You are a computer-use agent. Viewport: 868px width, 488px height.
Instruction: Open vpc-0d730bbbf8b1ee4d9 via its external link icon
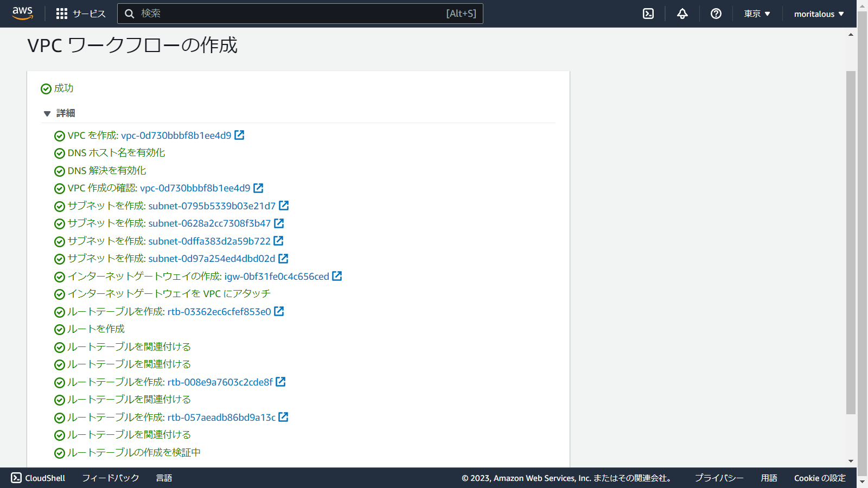point(239,135)
